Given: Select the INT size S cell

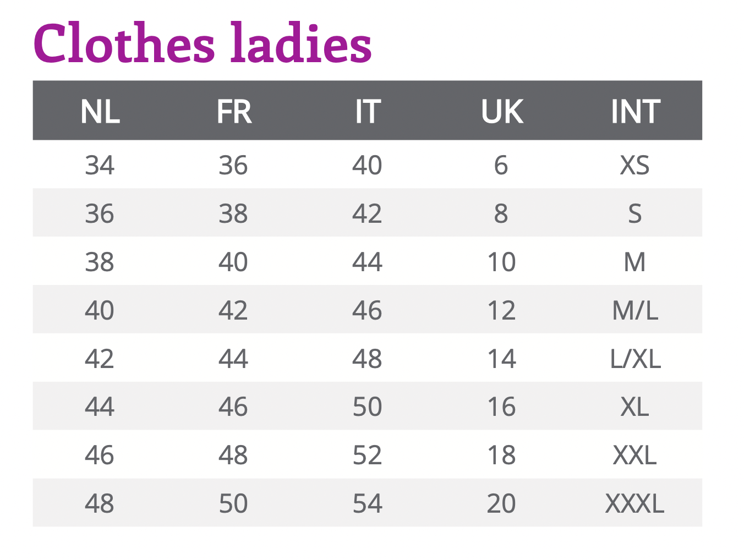Looking at the screenshot, I should tap(635, 213).
